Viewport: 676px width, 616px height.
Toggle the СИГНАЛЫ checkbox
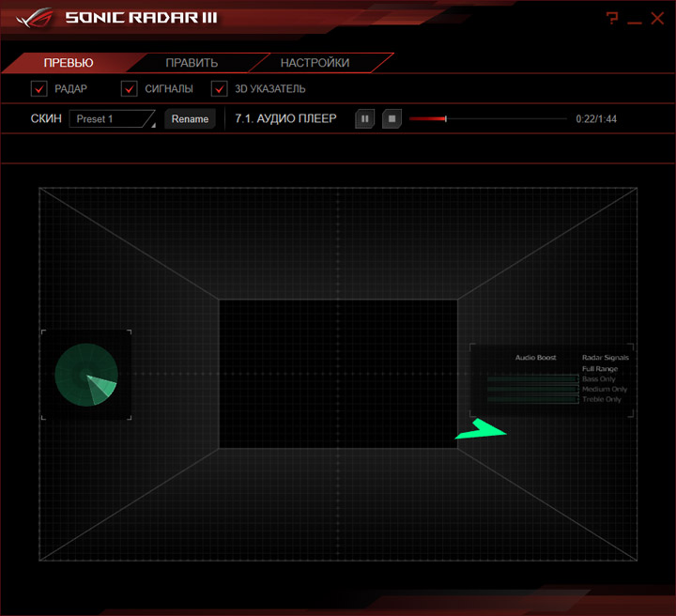(x=129, y=89)
